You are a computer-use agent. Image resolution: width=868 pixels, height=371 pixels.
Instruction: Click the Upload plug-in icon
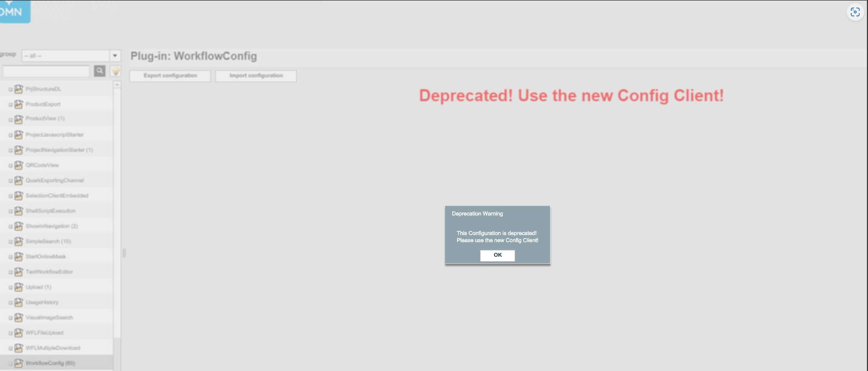coord(19,287)
